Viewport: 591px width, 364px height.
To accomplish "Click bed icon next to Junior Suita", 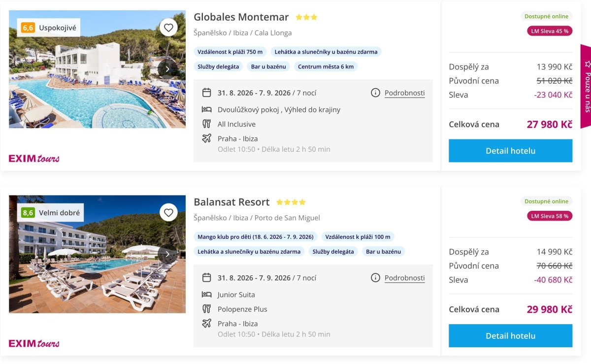I will [x=207, y=295].
